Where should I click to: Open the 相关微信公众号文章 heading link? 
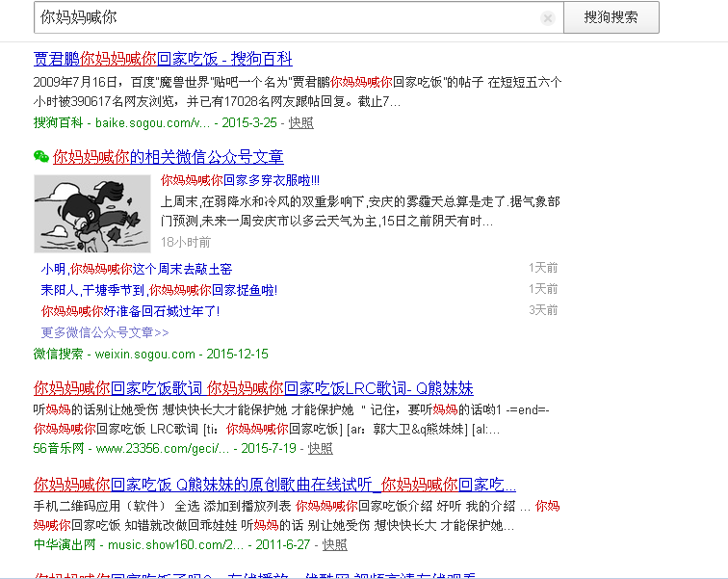point(169,156)
